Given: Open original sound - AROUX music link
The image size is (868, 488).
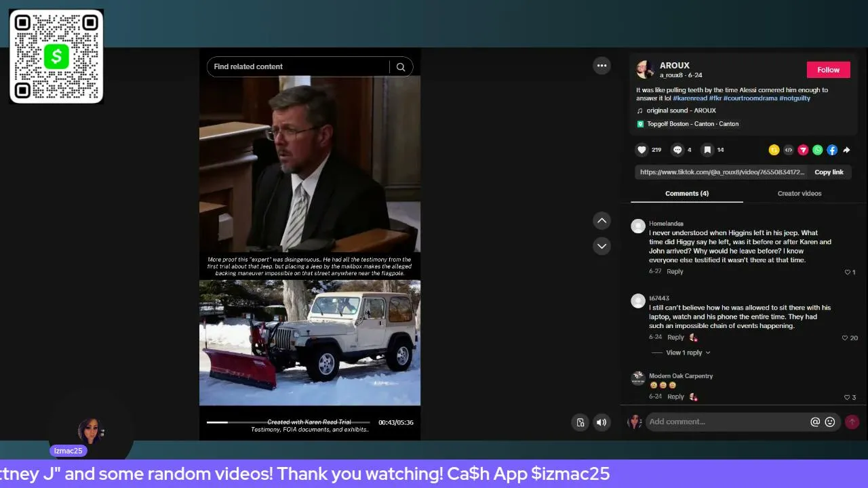Looking at the screenshot, I should [x=681, y=110].
